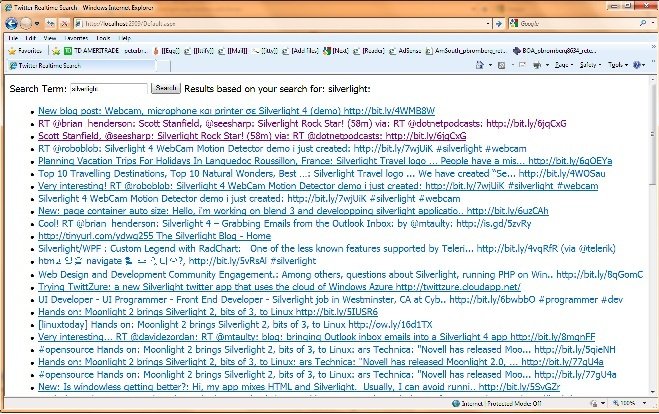659x414 pixels.
Task: Open the BOA favorites bar link
Action: [x=555, y=51]
